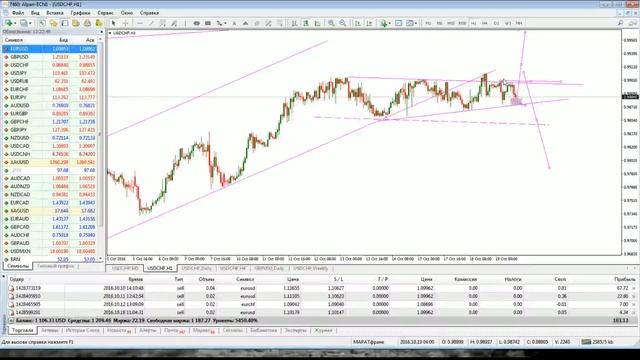Click the Periods clock toolbar icon
Viewport: 640px width, 360px height.
click(x=398, y=23)
